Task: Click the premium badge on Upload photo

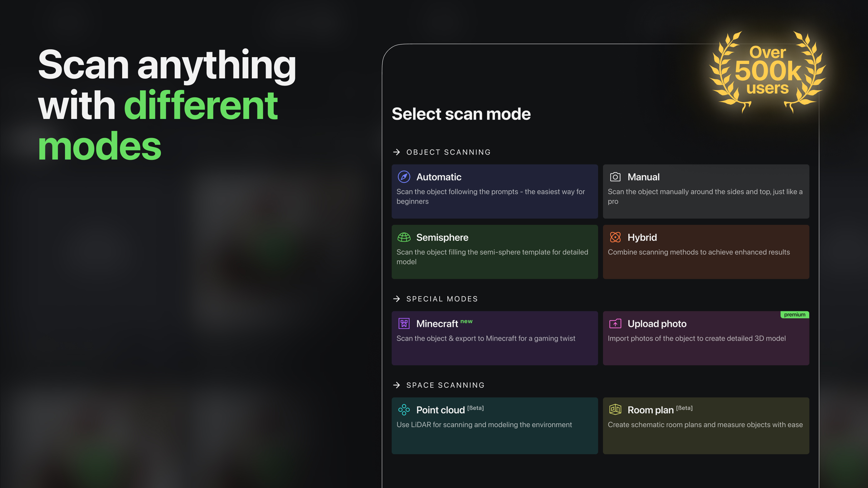Action: (x=795, y=314)
